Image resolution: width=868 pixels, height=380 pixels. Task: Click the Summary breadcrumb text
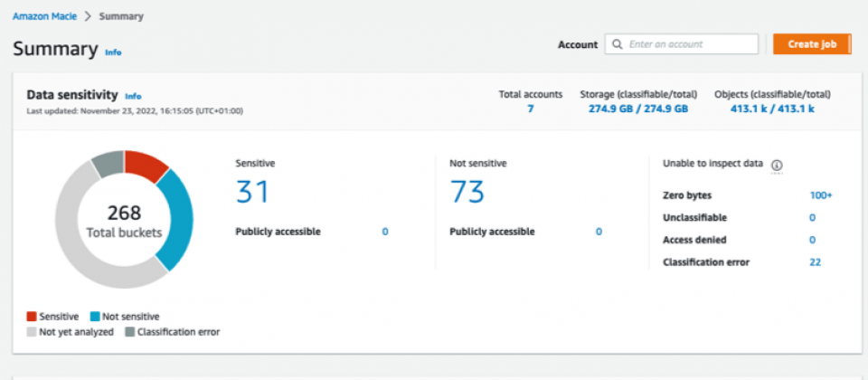click(x=121, y=16)
